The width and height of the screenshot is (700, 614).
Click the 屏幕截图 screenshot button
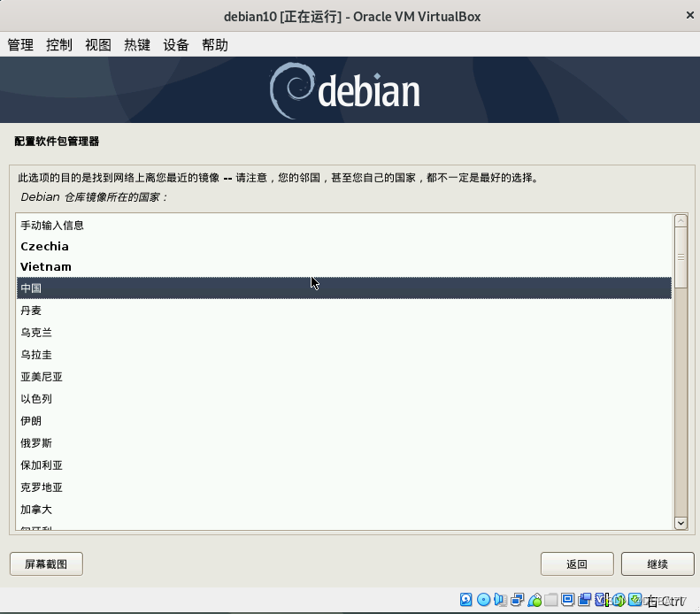46,564
